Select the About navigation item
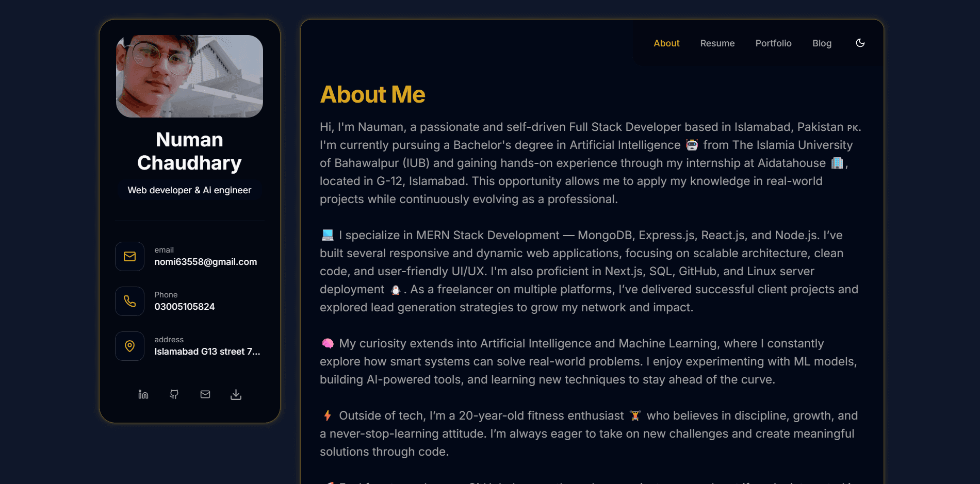This screenshot has width=980, height=484. (666, 43)
